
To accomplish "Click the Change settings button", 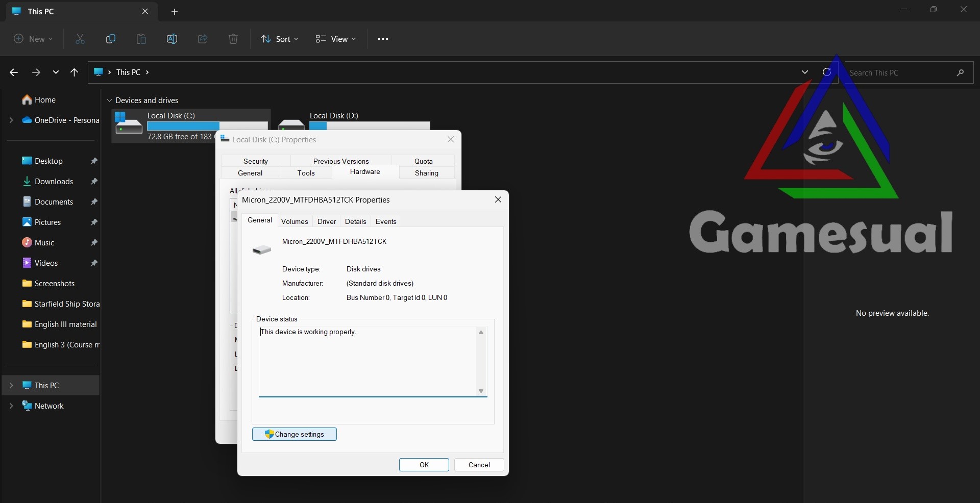I will [295, 434].
